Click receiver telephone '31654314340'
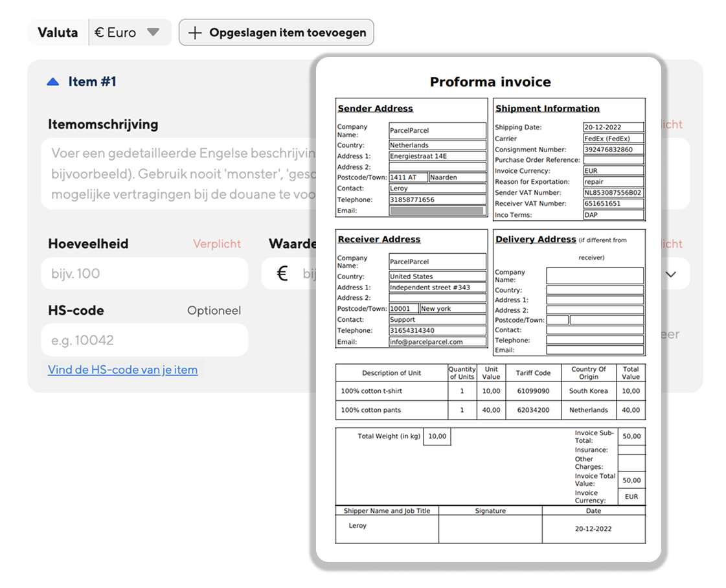 (x=438, y=330)
